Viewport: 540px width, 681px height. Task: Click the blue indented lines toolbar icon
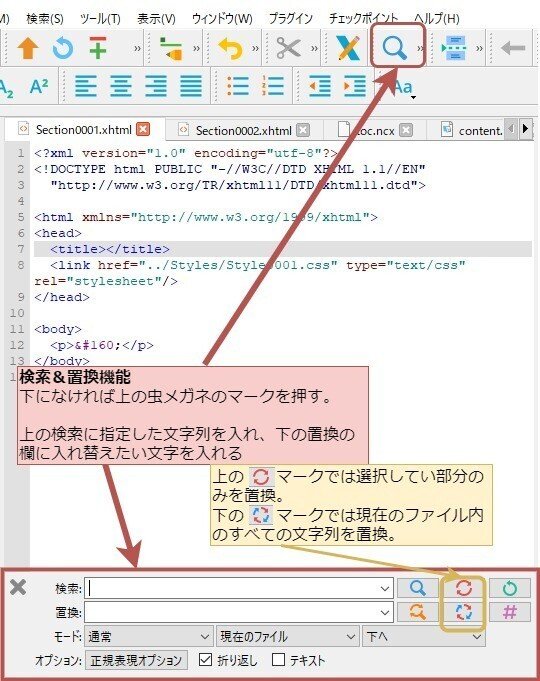pos(454,48)
